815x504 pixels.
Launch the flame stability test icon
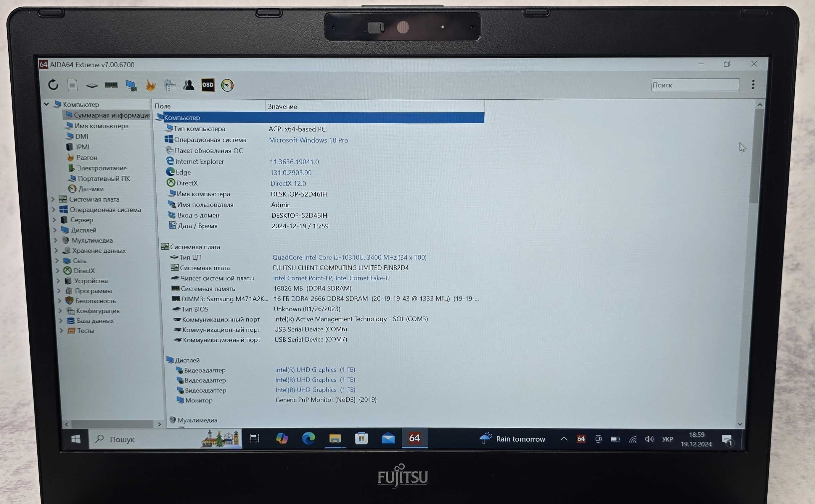tap(150, 85)
